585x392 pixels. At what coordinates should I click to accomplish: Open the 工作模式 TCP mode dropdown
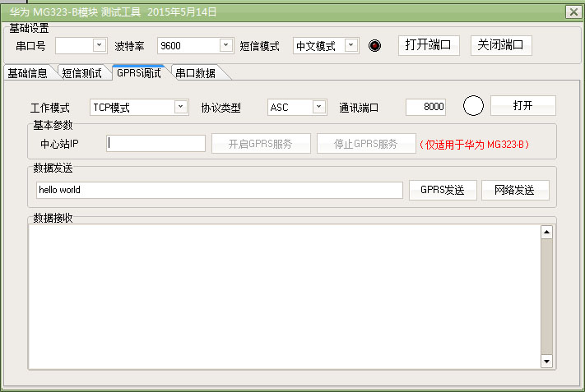pos(181,107)
